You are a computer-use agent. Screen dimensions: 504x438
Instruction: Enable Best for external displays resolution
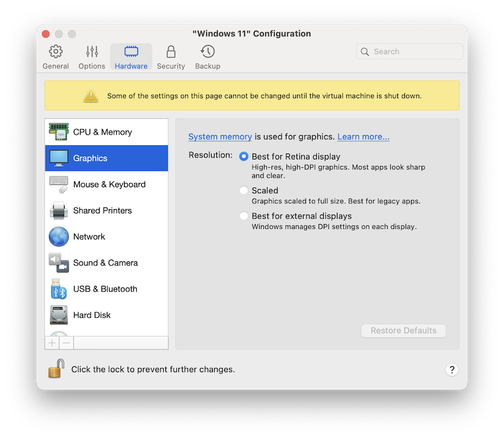pos(243,216)
